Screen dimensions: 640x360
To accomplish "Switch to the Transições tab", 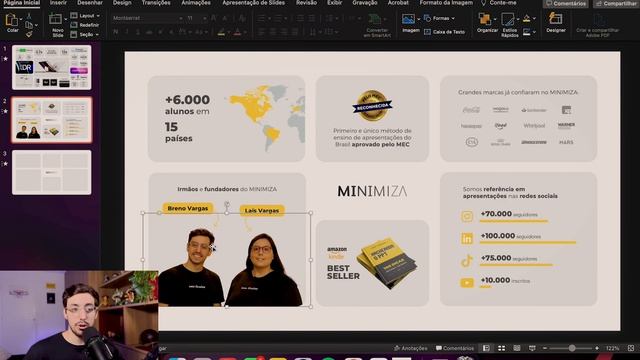I will click(x=156, y=3).
